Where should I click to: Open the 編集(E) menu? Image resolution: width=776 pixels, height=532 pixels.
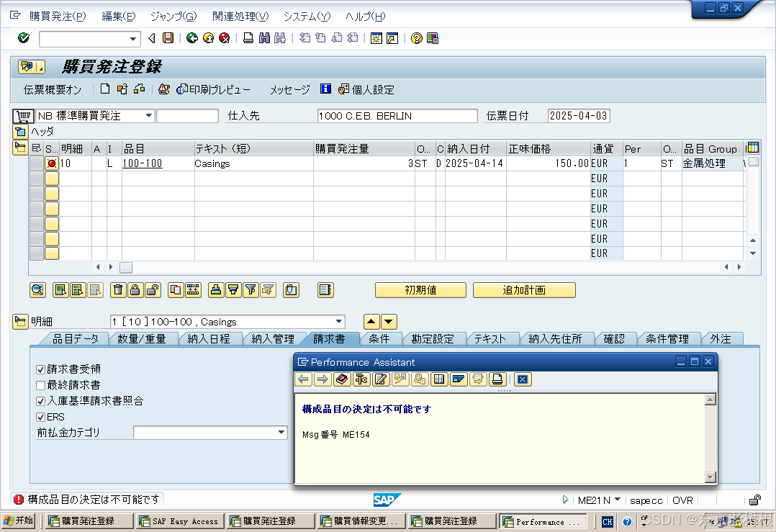(x=118, y=17)
